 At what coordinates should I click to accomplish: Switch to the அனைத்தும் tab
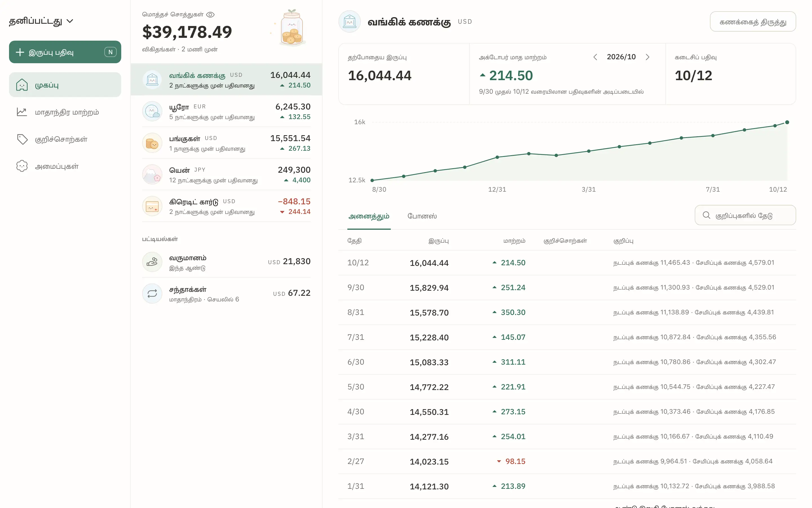(369, 216)
